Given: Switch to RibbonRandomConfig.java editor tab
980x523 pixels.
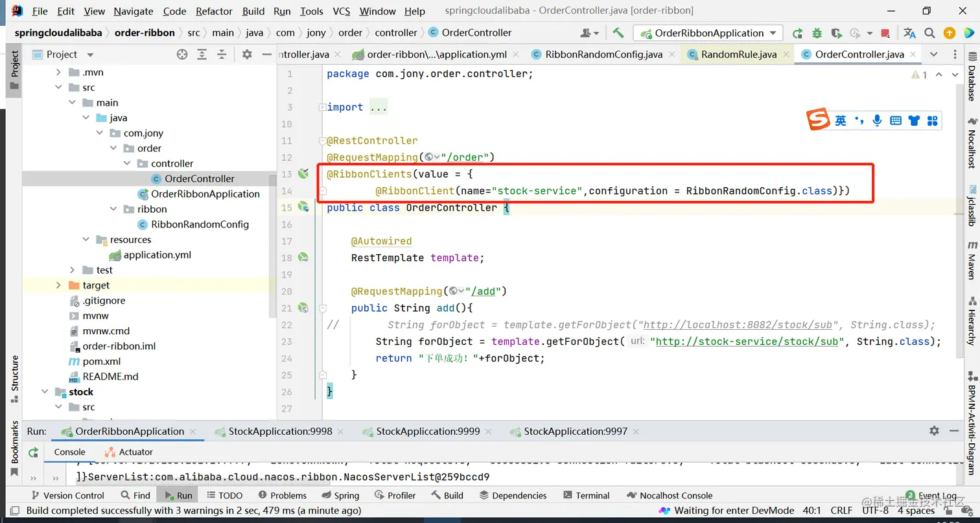Looking at the screenshot, I should point(603,54).
